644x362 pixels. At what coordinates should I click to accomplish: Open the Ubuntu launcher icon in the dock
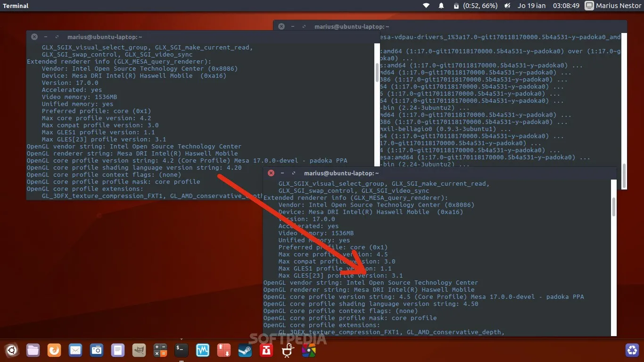[11, 350]
